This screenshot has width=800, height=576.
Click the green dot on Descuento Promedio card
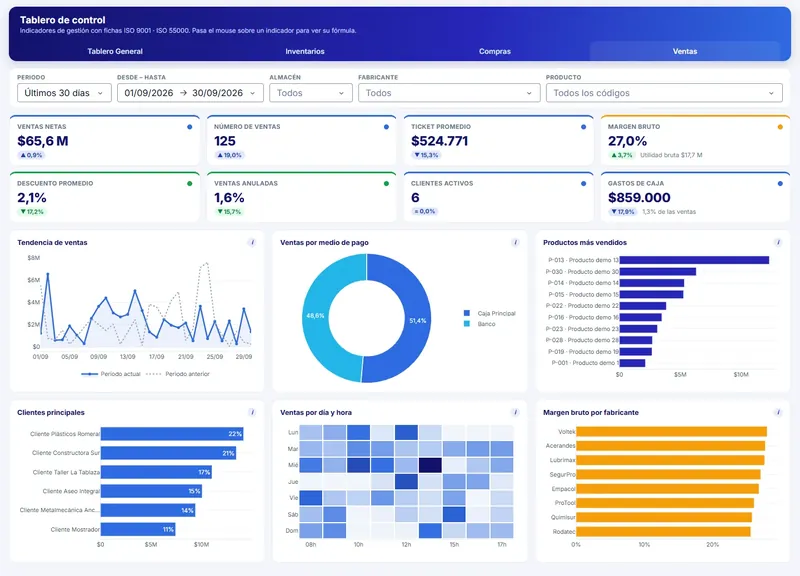click(x=190, y=184)
